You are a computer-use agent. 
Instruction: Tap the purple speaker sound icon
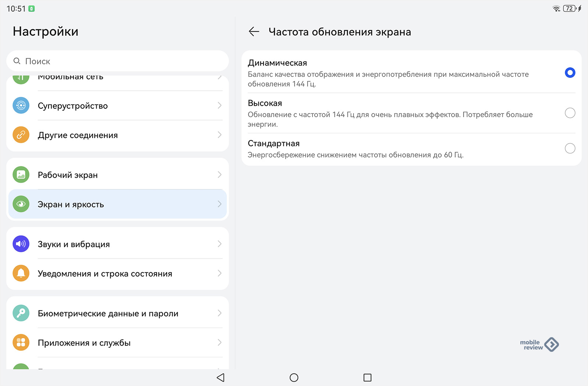click(21, 244)
